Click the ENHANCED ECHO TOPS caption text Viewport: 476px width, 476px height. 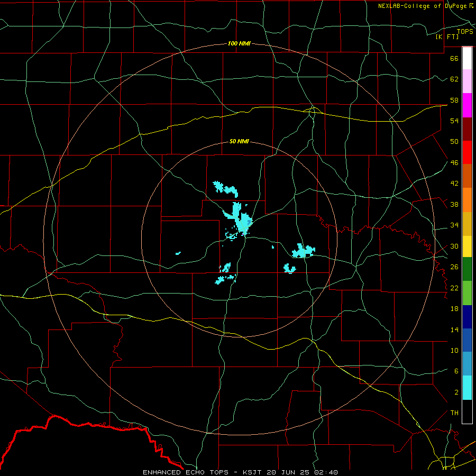(x=240, y=472)
